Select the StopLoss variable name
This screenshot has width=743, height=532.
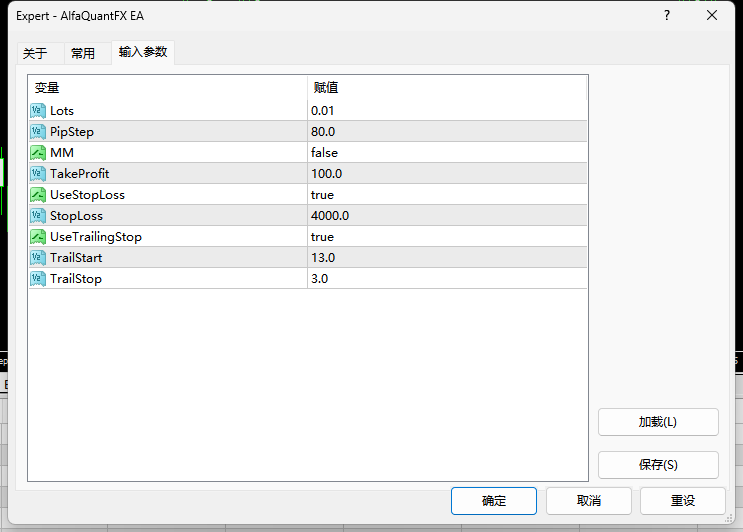tap(76, 216)
